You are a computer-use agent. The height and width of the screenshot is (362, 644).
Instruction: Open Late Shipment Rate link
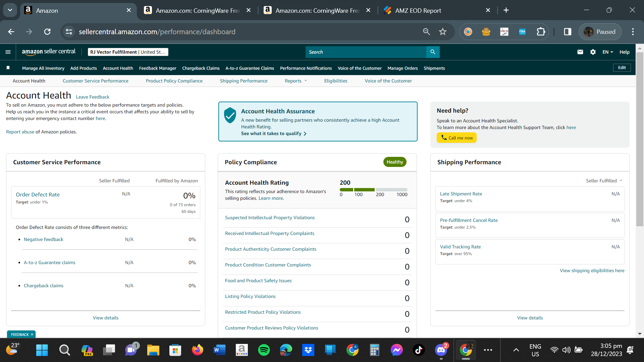(461, 194)
